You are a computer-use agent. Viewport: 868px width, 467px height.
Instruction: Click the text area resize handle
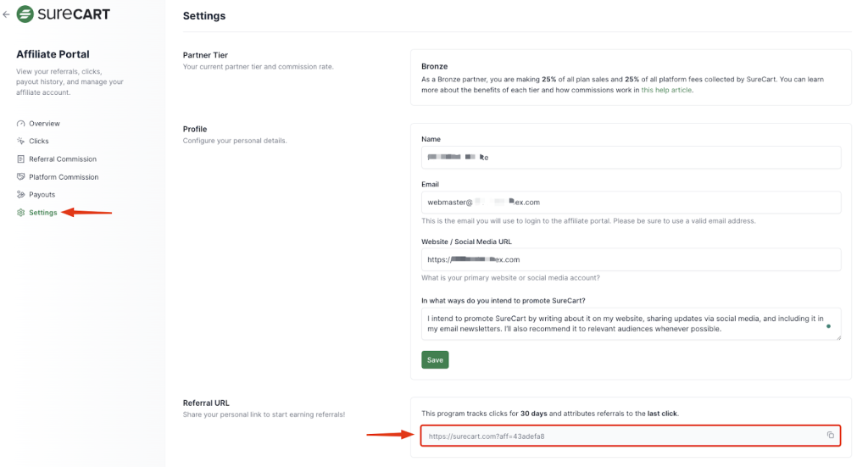coord(838,337)
